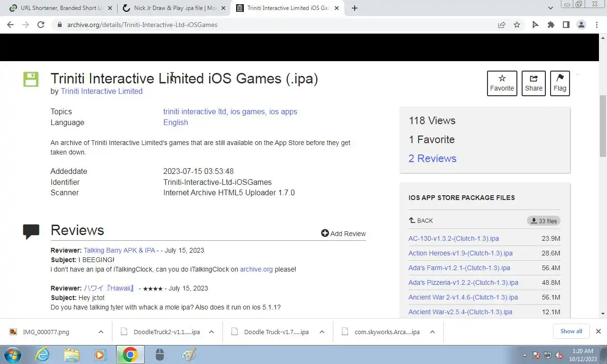Image resolution: width=607 pixels, height=364 pixels.
Task: Open the Windows Start menu
Action: 12,355
